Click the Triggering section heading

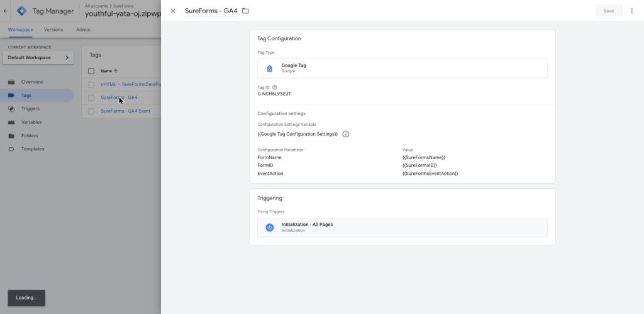[x=270, y=198]
